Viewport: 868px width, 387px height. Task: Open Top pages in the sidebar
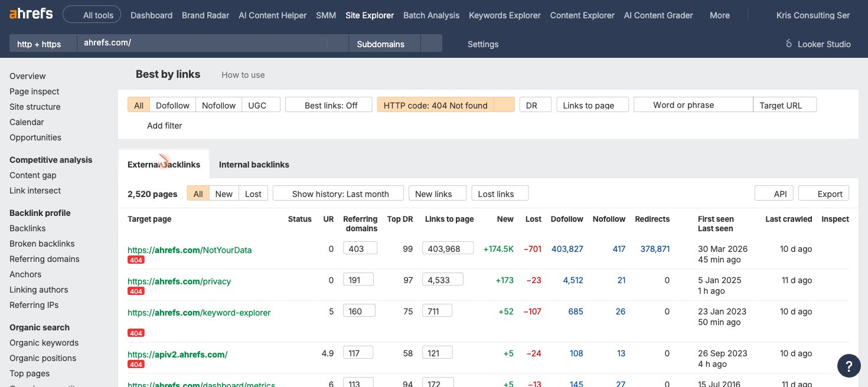pyautogui.click(x=30, y=373)
